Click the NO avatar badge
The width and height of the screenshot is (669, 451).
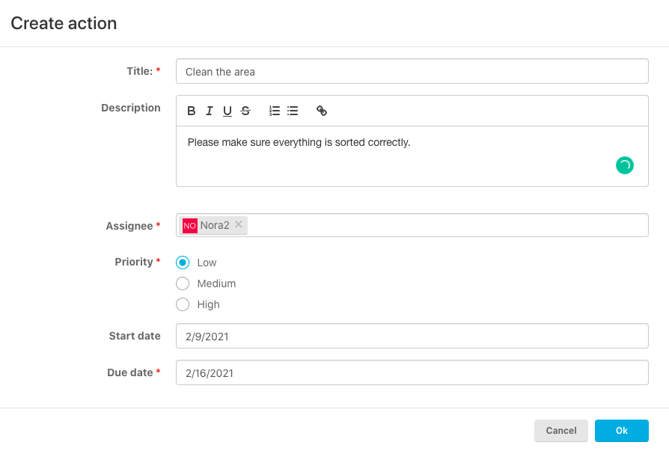[x=190, y=225]
